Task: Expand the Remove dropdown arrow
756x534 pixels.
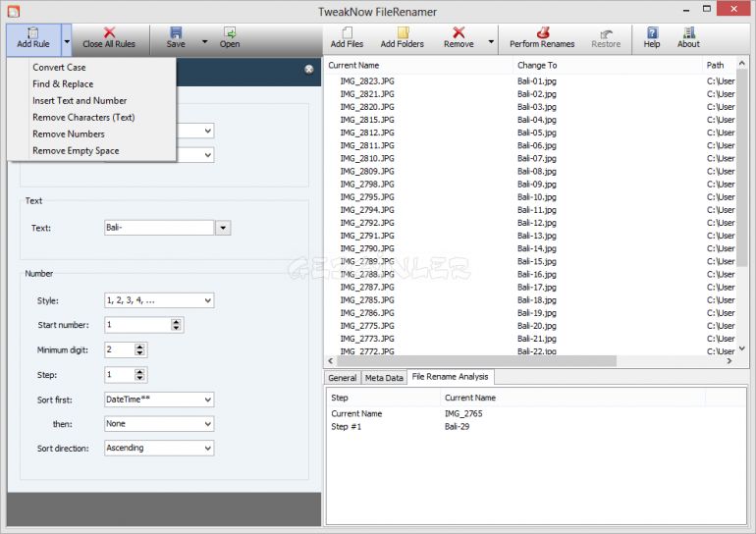Action: click(491, 42)
